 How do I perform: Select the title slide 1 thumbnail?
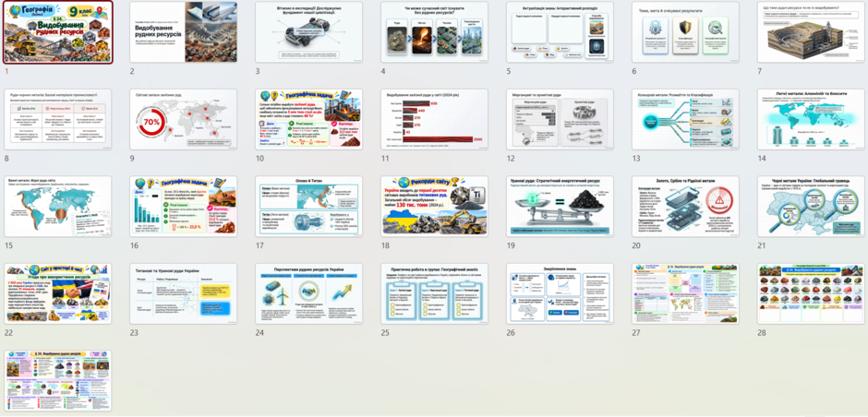pos(58,32)
